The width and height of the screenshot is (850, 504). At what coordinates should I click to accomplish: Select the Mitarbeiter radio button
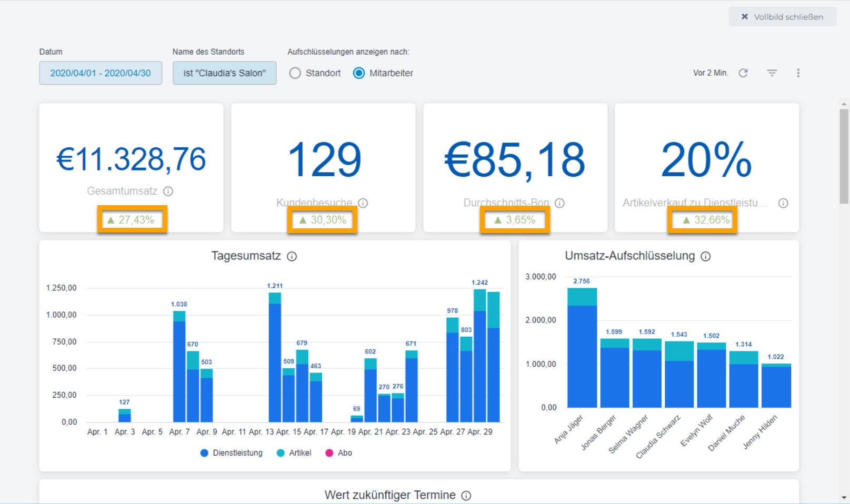359,73
